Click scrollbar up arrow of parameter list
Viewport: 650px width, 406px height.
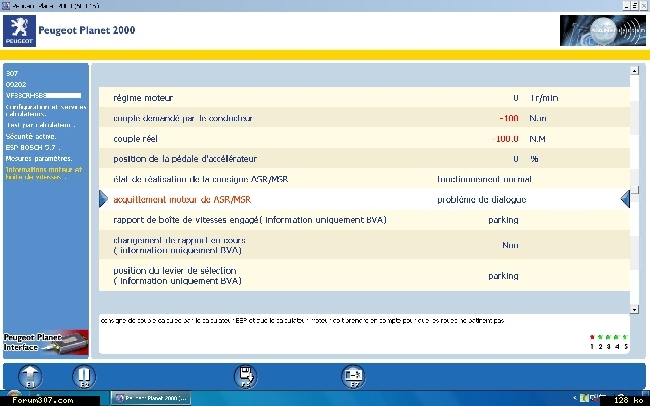coord(634,71)
